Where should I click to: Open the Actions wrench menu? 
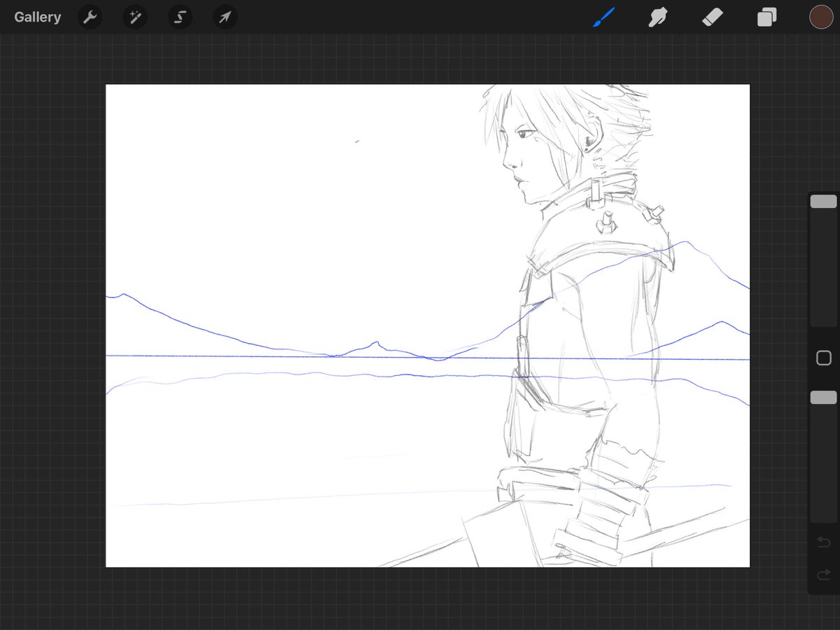pyautogui.click(x=90, y=17)
